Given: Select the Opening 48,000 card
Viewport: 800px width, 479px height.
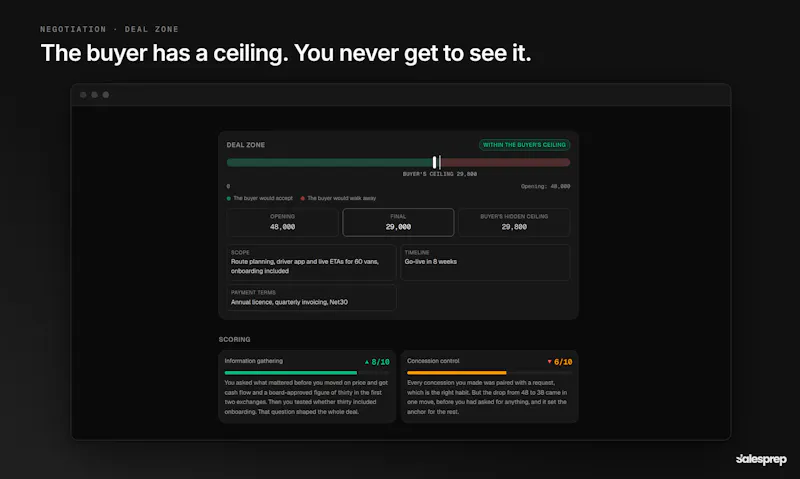Looking at the screenshot, I should click(x=283, y=222).
